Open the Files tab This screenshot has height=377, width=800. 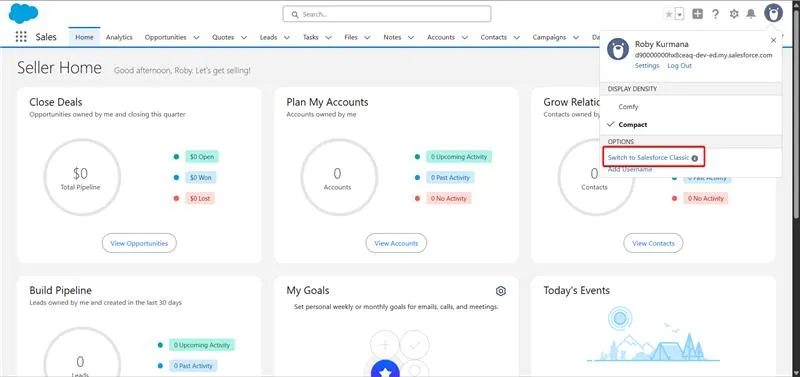click(x=351, y=37)
